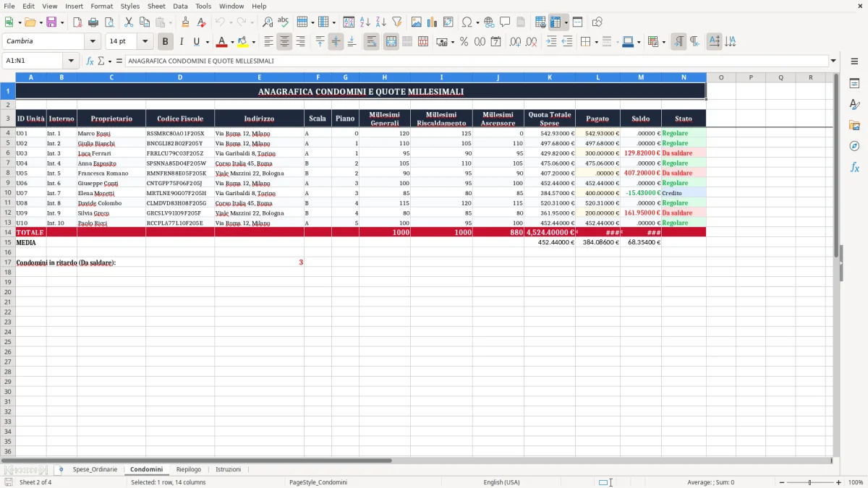Open Font Color dropdown arrow
The width and height of the screenshot is (868, 488).
tap(232, 42)
